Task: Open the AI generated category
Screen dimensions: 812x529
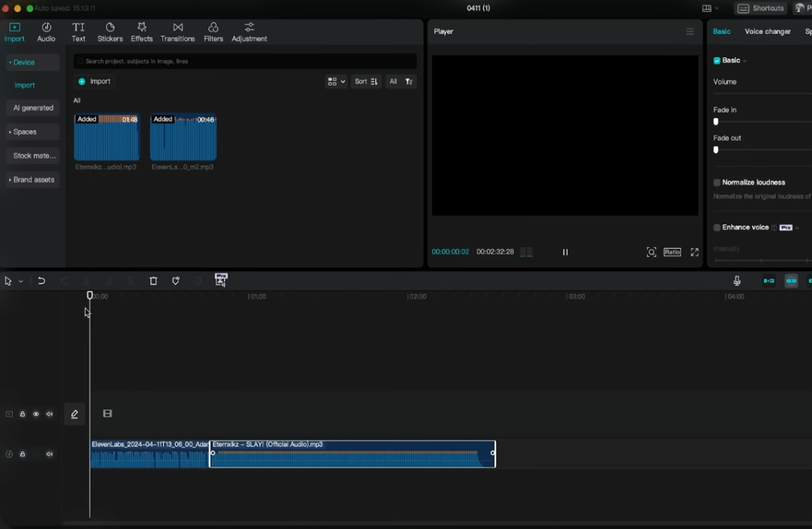Action: click(33, 108)
